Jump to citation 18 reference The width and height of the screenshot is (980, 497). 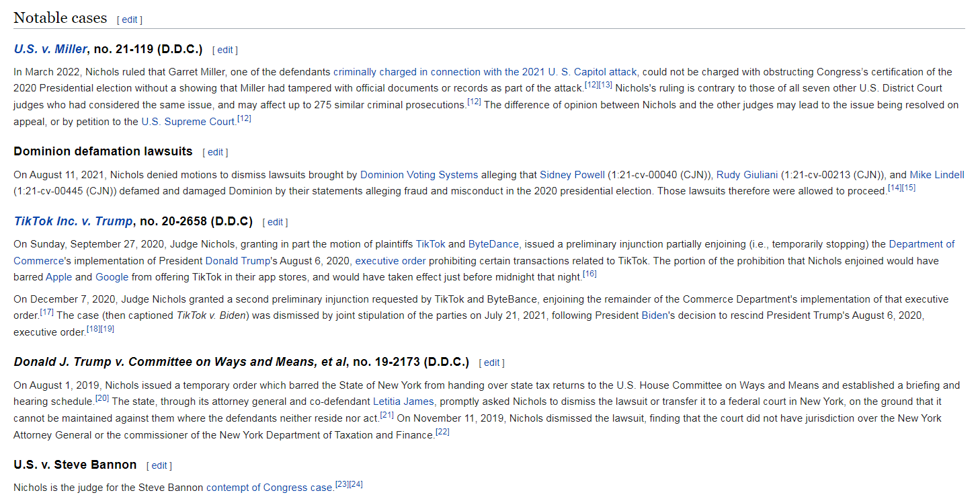pyautogui.click(x=93, y=330)
